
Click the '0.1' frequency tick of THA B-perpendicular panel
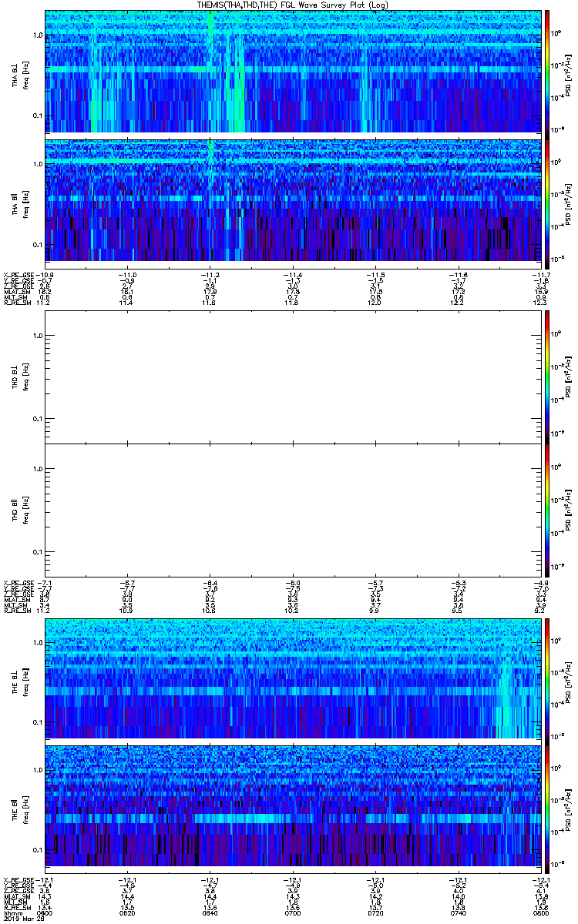38,116
